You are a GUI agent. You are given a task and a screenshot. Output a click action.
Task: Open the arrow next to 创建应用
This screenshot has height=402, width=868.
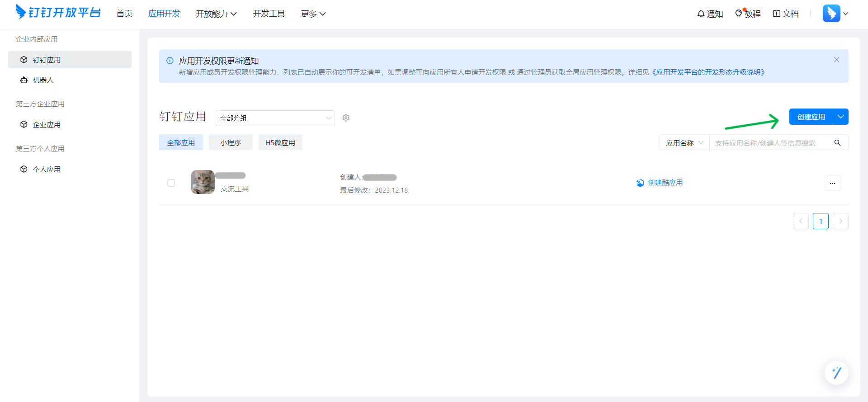(x=840, y=117)
